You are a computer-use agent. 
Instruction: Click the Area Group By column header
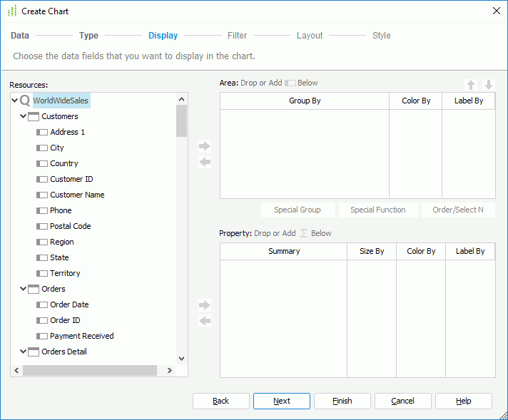pyautogui.click(x=305, y=101)
